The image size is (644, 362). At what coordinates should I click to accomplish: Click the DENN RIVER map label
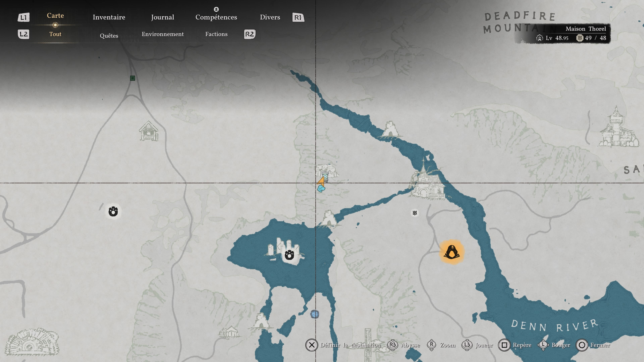pyautogui.click(x=554, y=326)
